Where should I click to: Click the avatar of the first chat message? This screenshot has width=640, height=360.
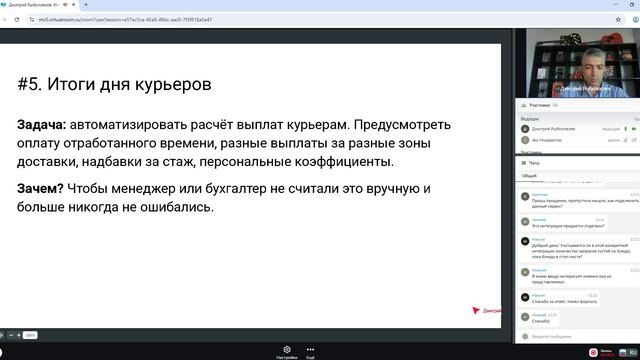(525, 196)
